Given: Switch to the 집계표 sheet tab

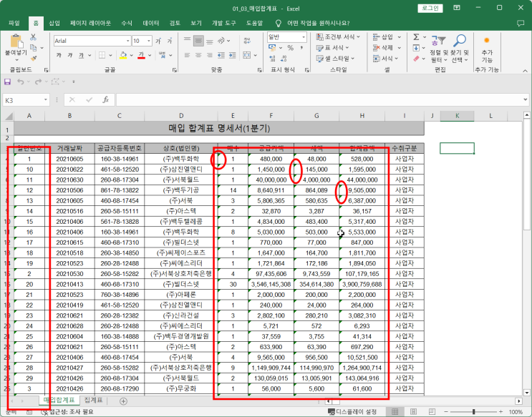Looking at the screenshot, I should coord(93,400).
